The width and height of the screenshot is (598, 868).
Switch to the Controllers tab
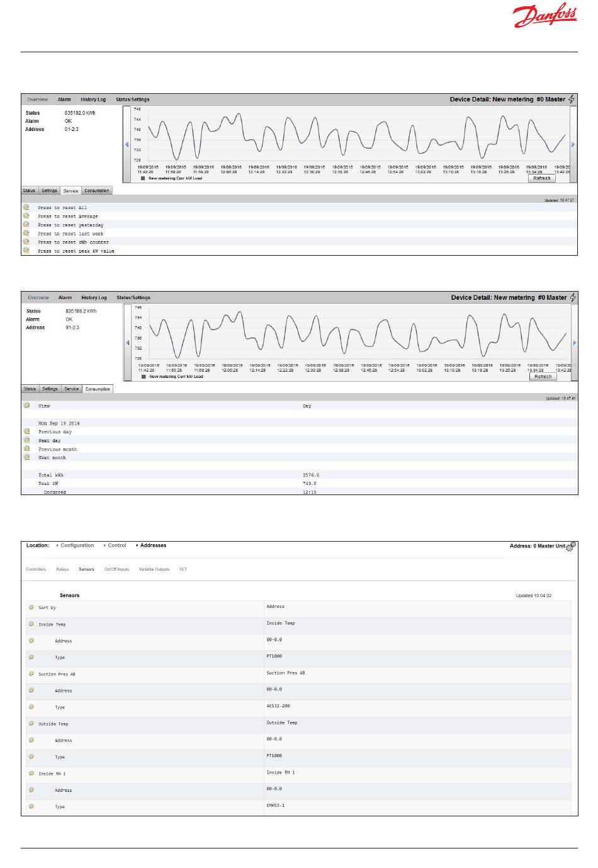36,569
